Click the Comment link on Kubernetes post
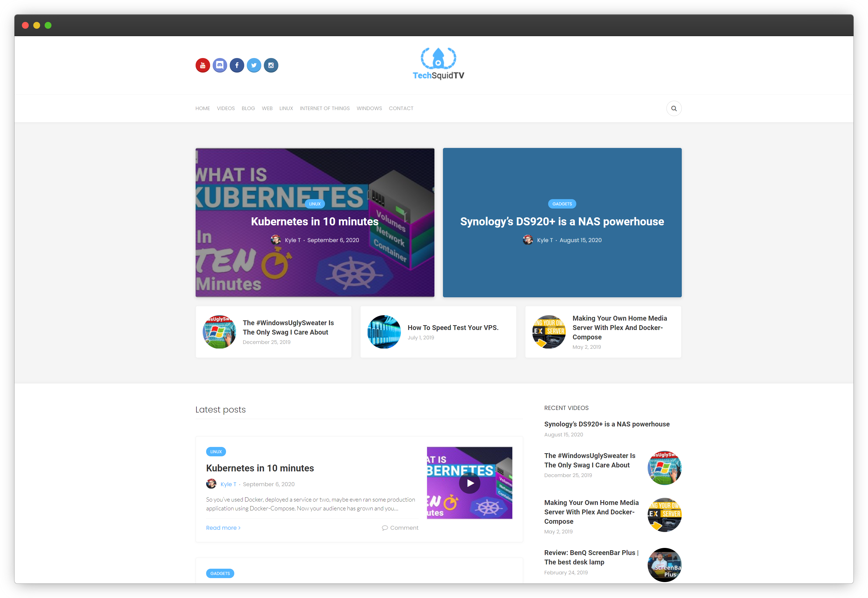The width and height of the screenshot is (868, 598). 400,527
